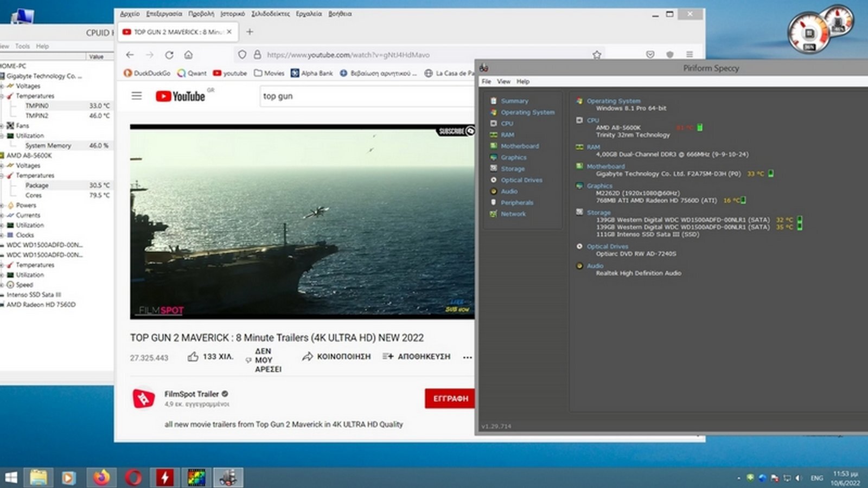Screen dimensions: 868x488
Task: Open Tools menu in HWMonitor window
Action: point(22,46)
